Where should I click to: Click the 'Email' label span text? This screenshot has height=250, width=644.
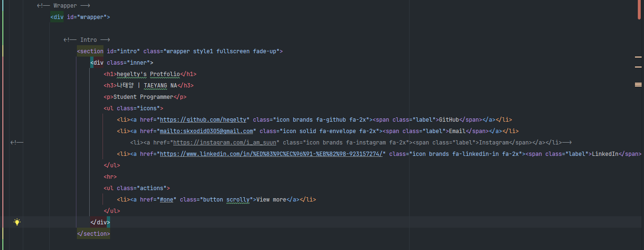click(457, 131)
